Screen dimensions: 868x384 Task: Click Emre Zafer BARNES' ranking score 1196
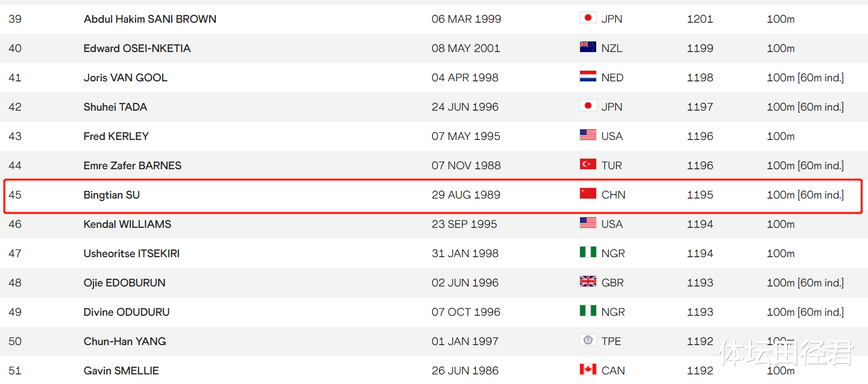pyautogui.click(x=700, y=166)
